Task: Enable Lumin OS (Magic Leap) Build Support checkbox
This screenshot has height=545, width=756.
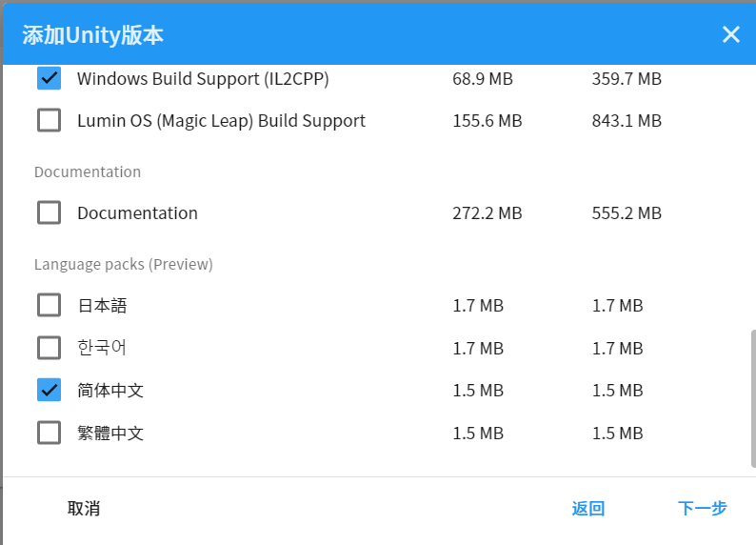Action: pyautogui.click(x=49, y=121)
